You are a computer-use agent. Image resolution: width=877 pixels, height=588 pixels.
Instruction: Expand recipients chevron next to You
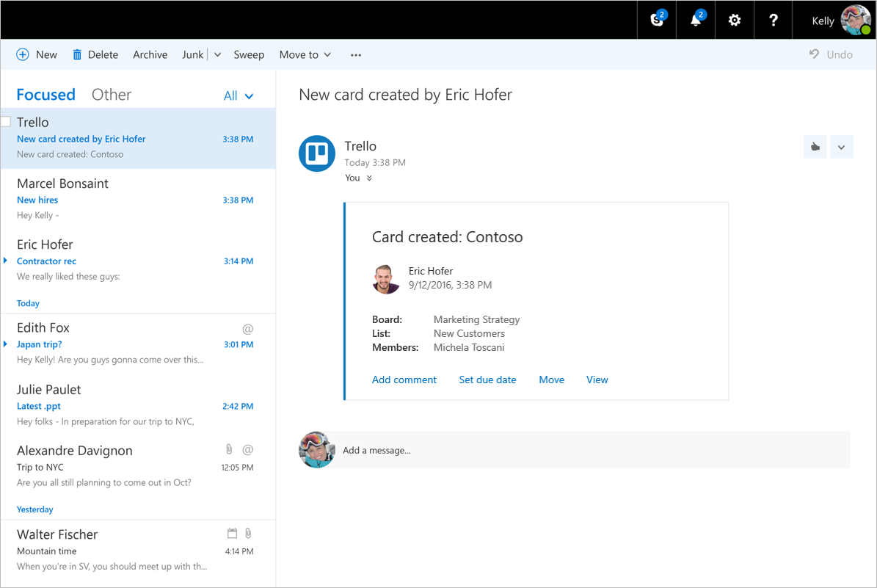point(369,178)
